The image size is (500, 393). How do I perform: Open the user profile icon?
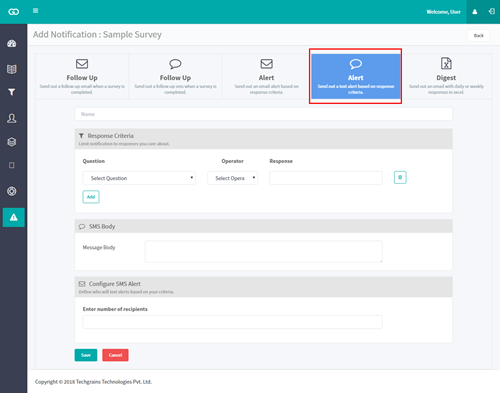475,12
